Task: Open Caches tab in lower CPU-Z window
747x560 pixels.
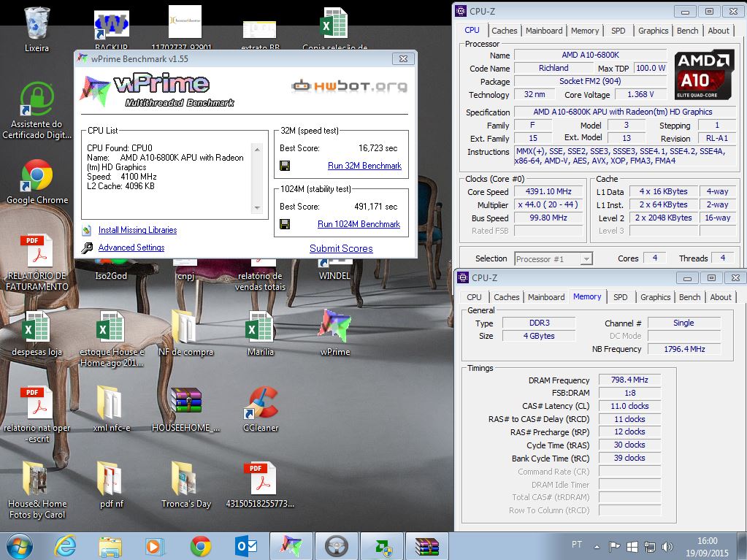Action: pos(507,297)
